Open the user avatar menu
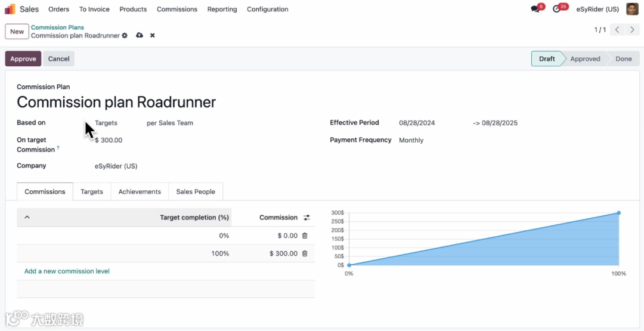Screen dimensions: 644x331 (x=632, y=9)
